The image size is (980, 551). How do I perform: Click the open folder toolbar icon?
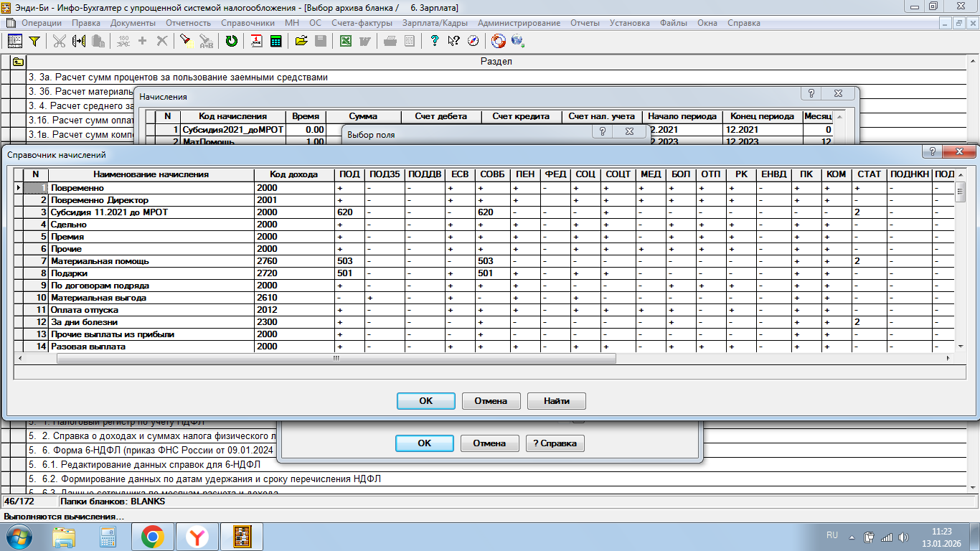pyautogui.click(x=301, y=41)
